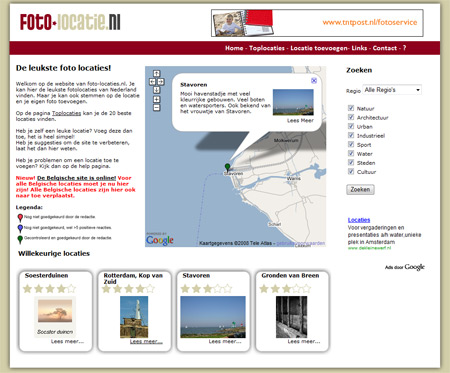Open the tntpost.nl/fotoservice banner

317,23
